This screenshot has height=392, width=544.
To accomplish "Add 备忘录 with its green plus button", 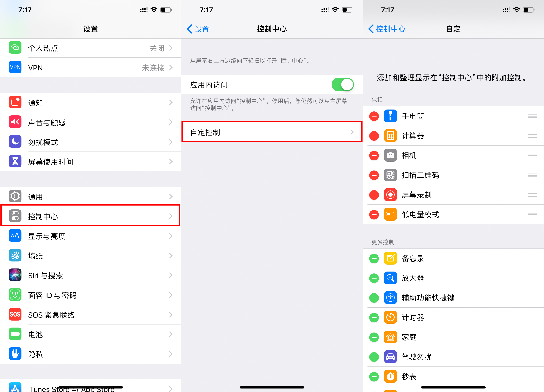I will pyautogui.click(x=374, y=259).
